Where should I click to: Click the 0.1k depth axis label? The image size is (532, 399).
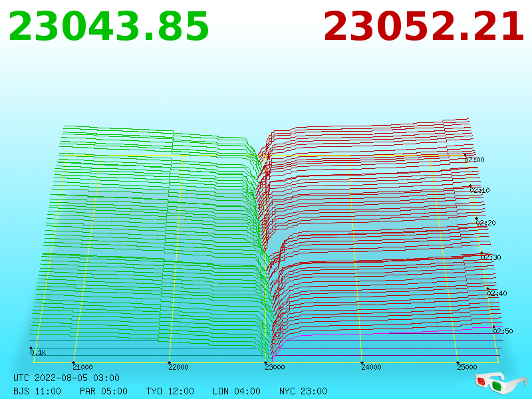pos(38,352)
